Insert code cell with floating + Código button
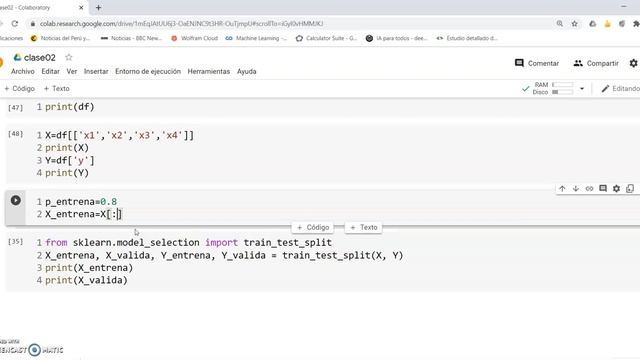Image resolution: width=640 pixels, height=360 pixels. 313,227
